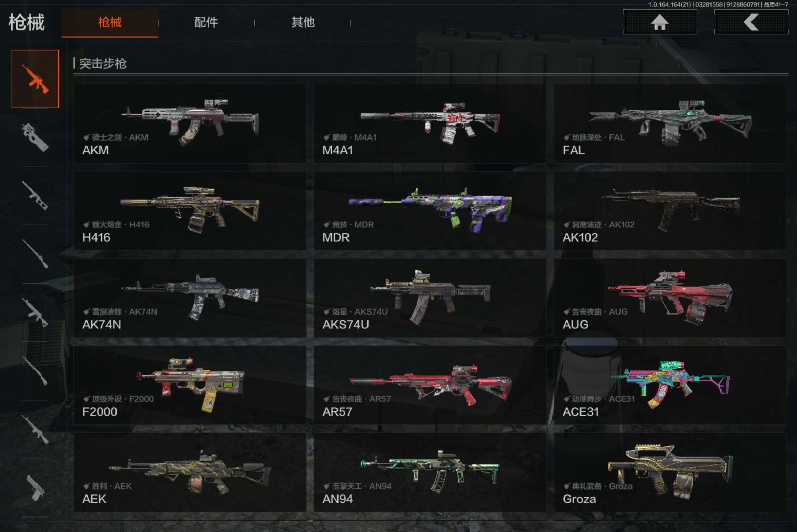Image resolution: width=797 pixels, height=532 pixels.
Task: Select the assault rifle category icon
Action: pyautogui.click(x=35, y=79)
